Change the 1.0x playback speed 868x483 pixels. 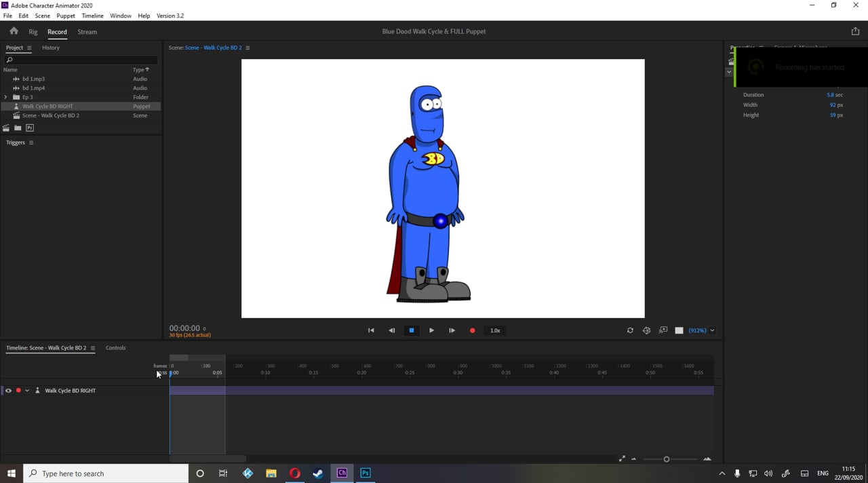coord(495,330)
